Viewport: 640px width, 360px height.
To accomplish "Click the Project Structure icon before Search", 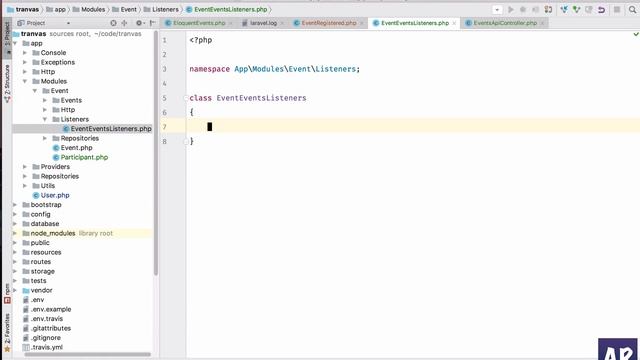I will pos(617,9).
